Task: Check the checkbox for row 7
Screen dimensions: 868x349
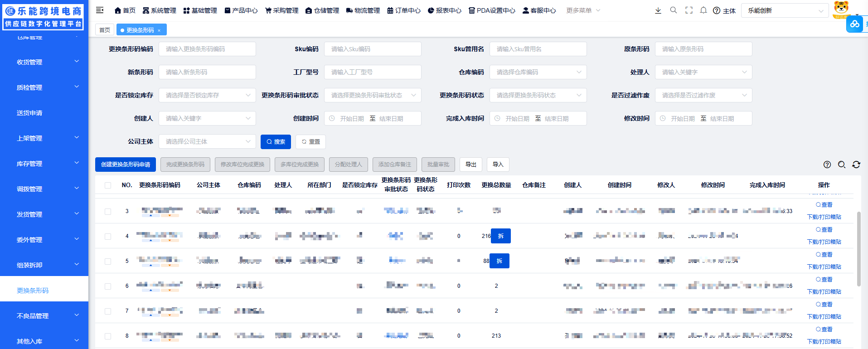Action: pos(108,311)
